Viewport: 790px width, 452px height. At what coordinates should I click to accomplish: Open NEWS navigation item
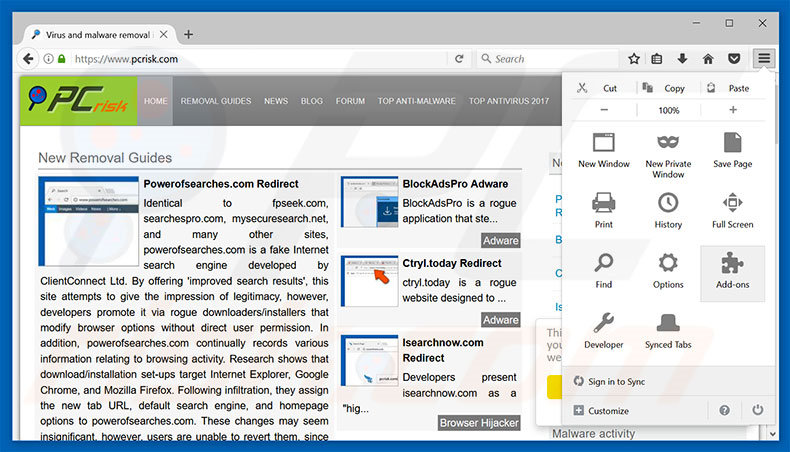click(x=276, y=101)
